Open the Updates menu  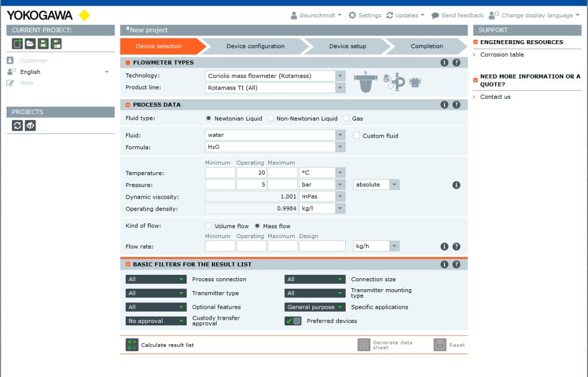(x=405, y=15)
